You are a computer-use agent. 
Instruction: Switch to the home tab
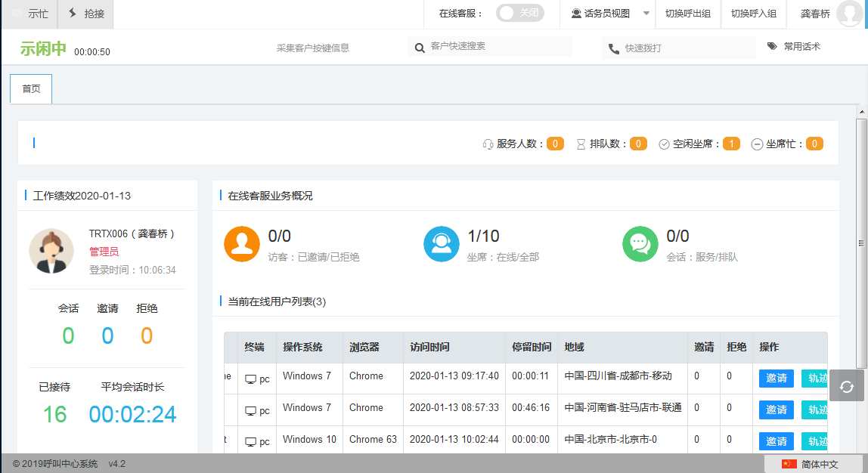[31, 89]
